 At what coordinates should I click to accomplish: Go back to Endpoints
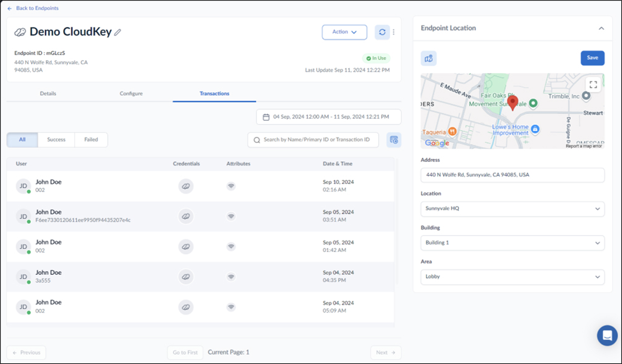(33, 8)
